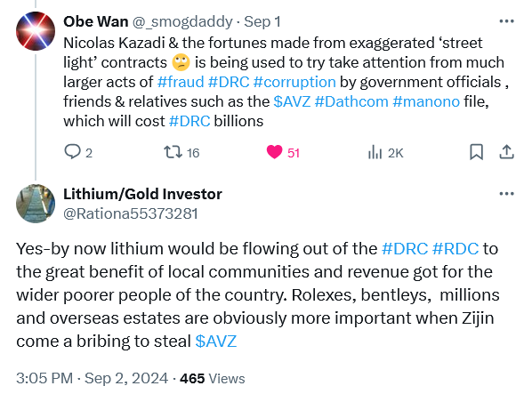532x402 pixels.
Task: Open the #corruption hashtag
Action: pos(294,82)
